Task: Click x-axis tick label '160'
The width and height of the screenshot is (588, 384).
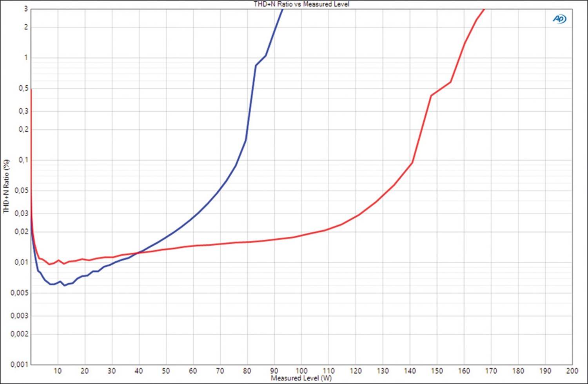Action: click(464, 371)
